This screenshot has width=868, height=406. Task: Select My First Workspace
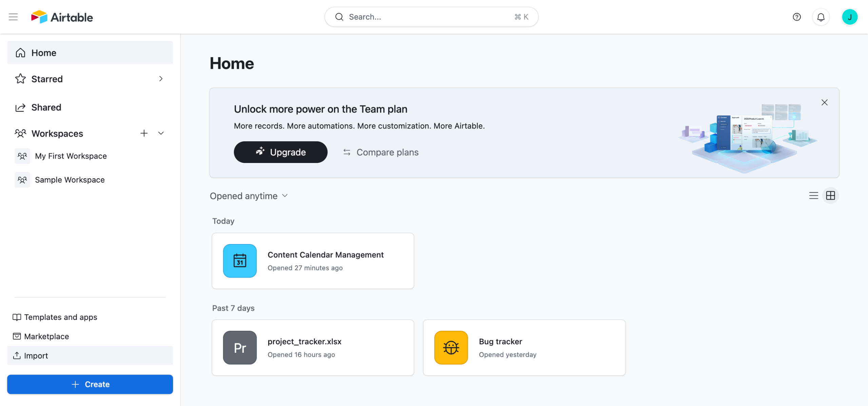71,156
